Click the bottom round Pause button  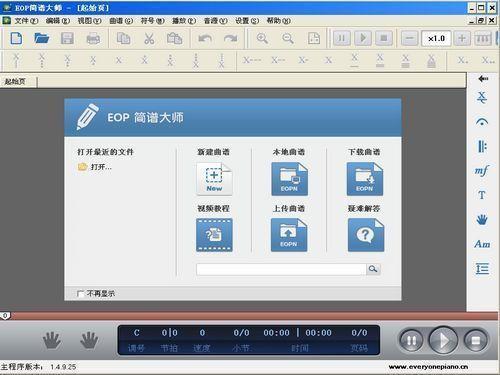(411, 340)
